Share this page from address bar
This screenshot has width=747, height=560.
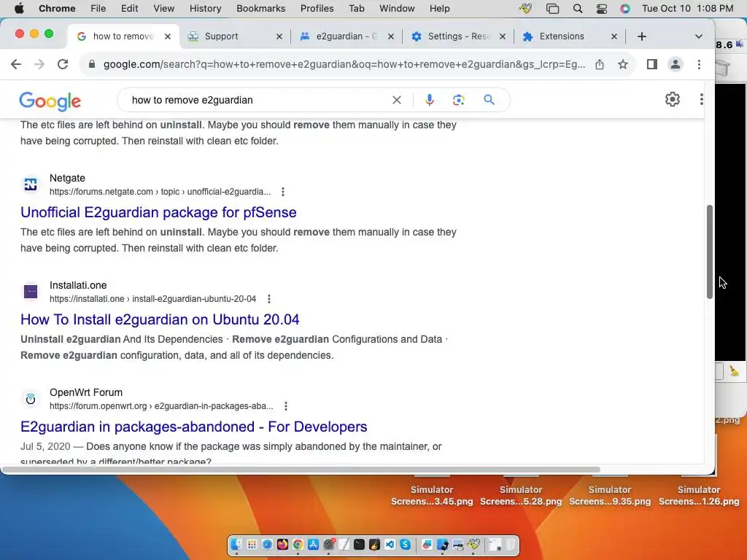coord(600,64)
